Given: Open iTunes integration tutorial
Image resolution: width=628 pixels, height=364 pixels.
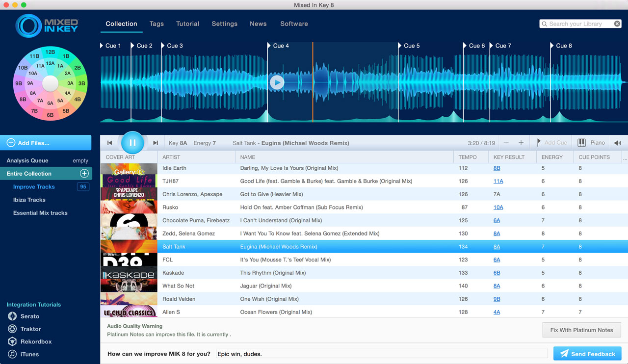Looking at the screenshot, I should coord(23,354).
